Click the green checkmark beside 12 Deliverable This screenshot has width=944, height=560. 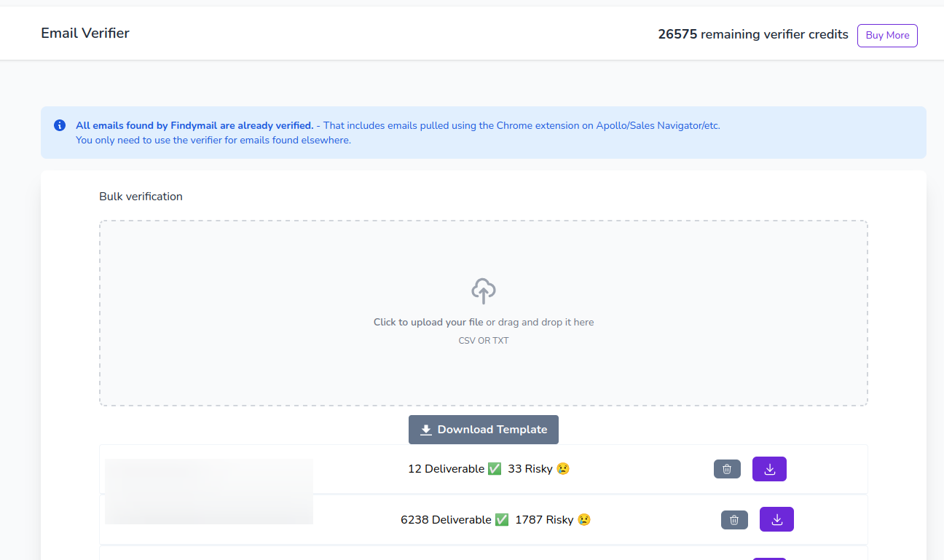495,469
